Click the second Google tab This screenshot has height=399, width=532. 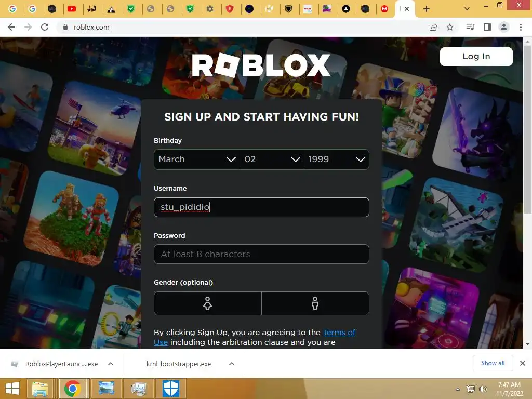[x=32, y=9]
